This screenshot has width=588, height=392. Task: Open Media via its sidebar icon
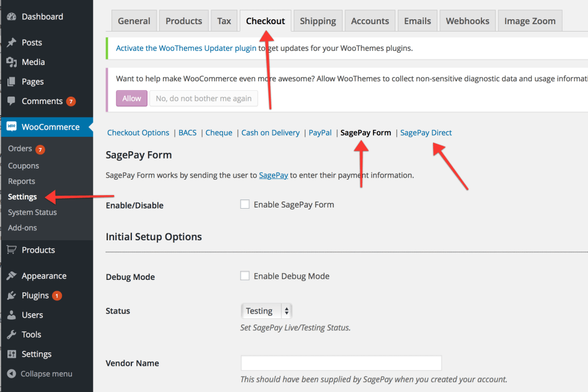(11, 62)
